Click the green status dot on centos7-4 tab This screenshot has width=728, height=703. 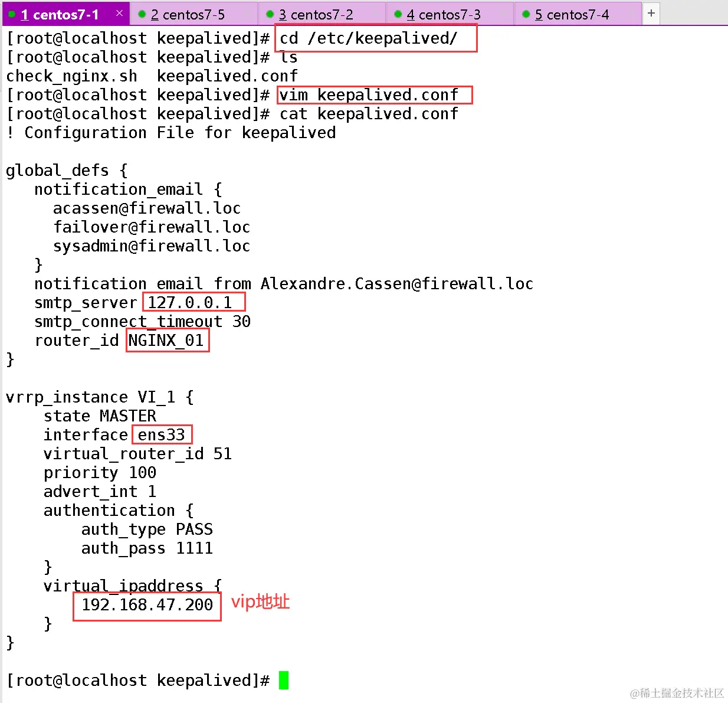point(526,14)
